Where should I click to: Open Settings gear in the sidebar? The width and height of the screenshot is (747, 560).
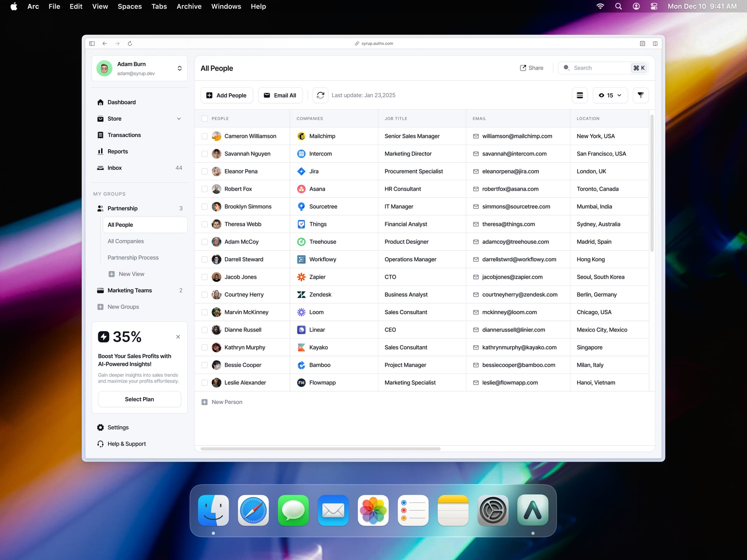(100, 427)
